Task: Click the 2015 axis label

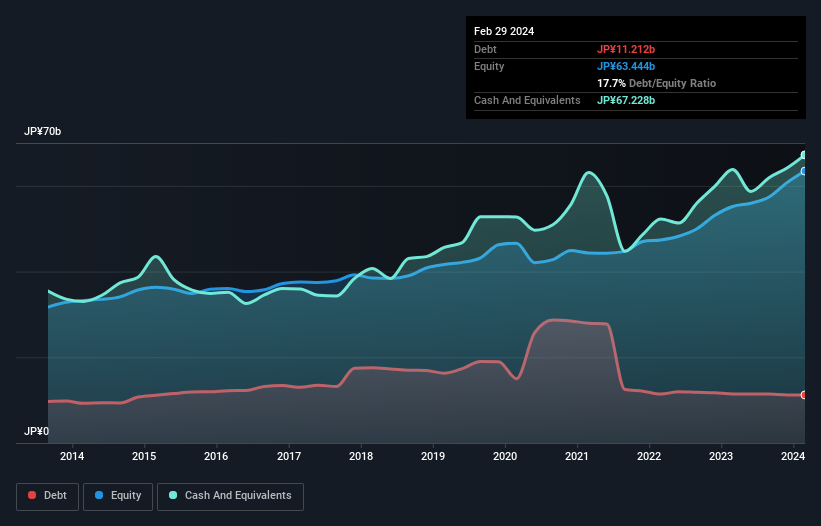Action: (x=144, y=456)
